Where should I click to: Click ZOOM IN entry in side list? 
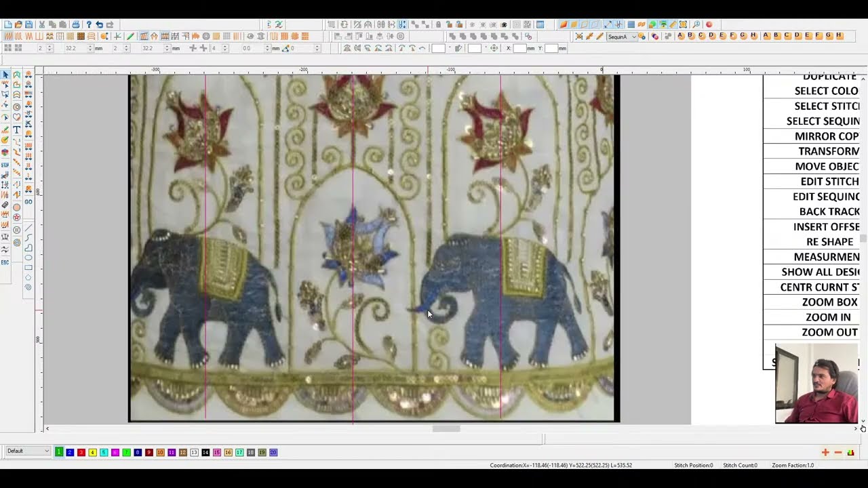[x=828, y=317]
